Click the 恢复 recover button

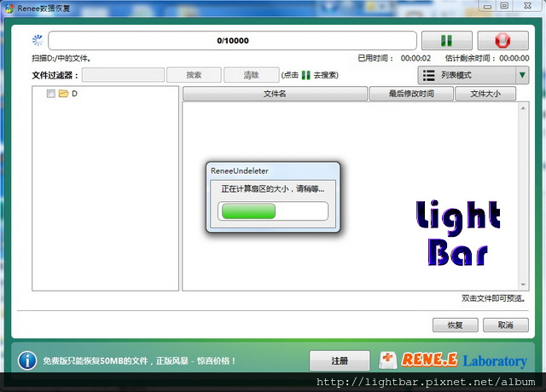455,326
